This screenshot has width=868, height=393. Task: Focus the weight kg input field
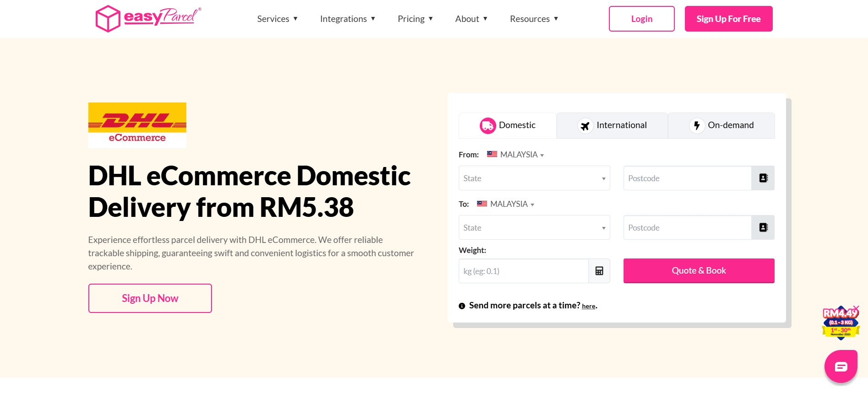pyautogui.click(x=523, y=271)
